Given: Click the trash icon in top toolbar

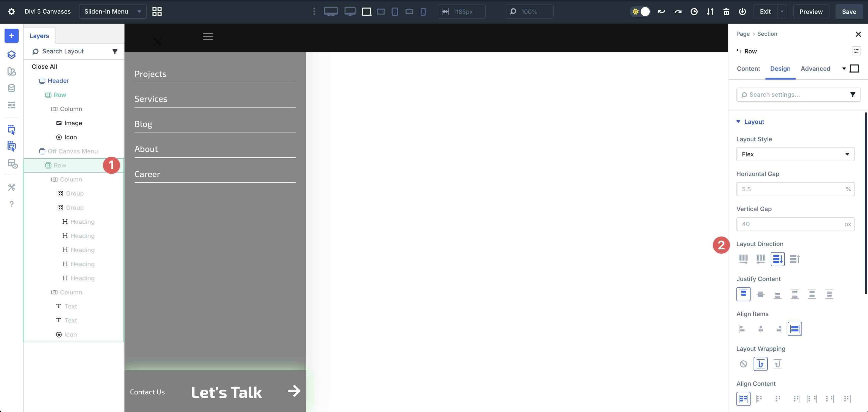Looking at the screenshot, I should tap(726, 11).
